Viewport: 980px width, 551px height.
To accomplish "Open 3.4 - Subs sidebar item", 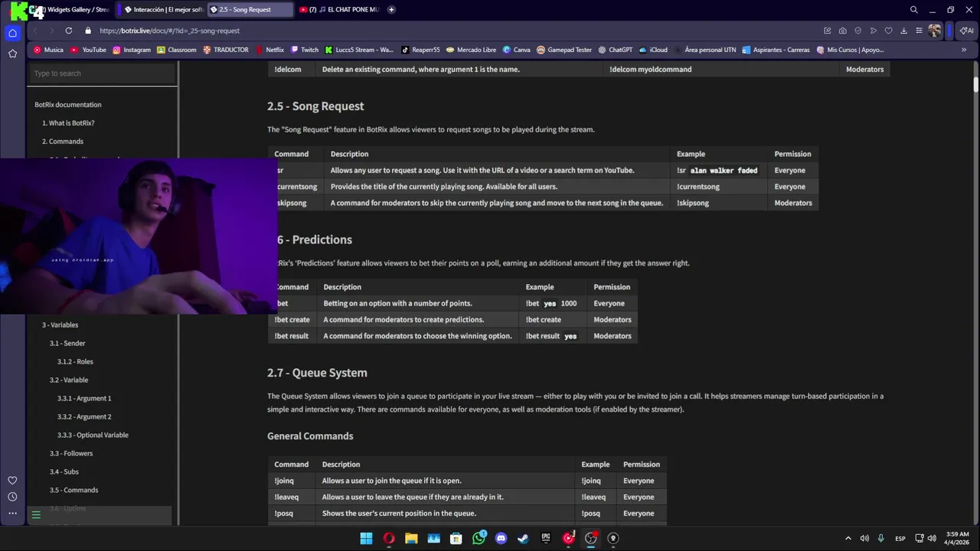I will (64, 472).
